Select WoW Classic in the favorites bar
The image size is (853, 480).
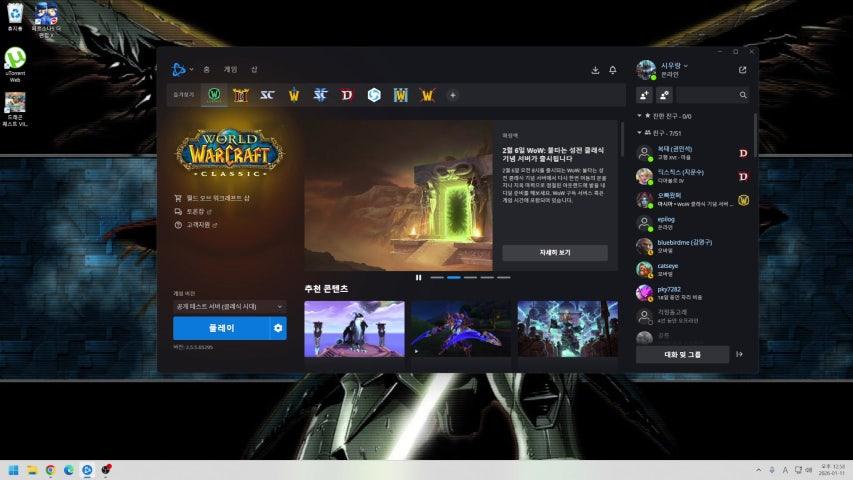coord(214,95)
